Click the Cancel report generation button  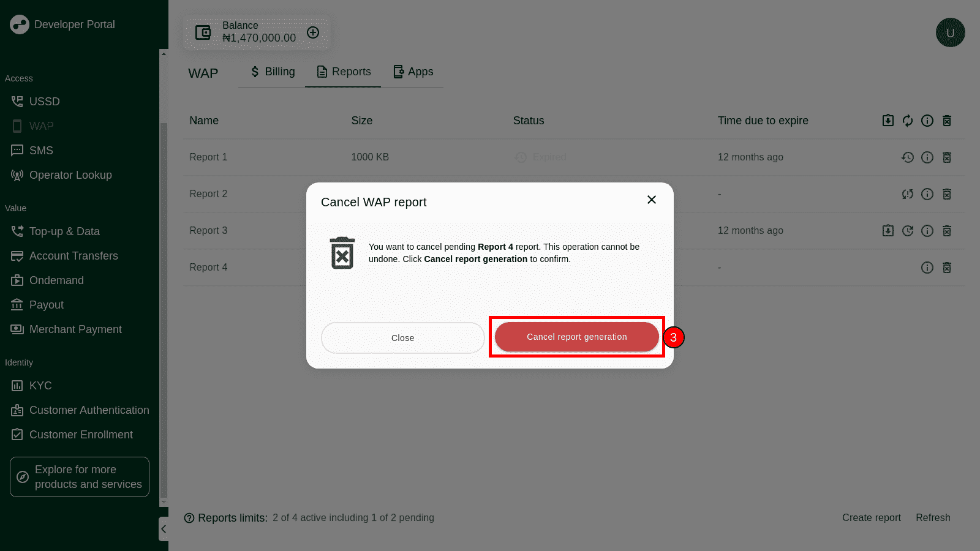click(x=576, y=337)
